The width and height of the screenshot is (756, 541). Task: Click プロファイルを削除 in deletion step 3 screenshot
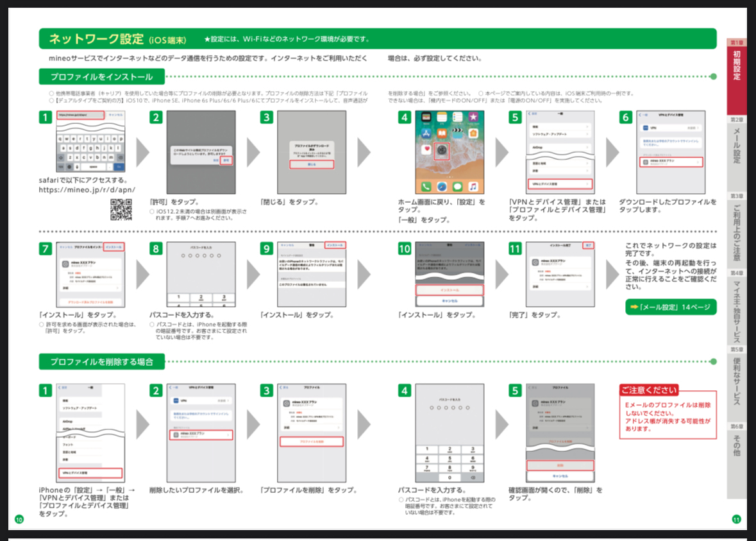[x=312, y=442]
